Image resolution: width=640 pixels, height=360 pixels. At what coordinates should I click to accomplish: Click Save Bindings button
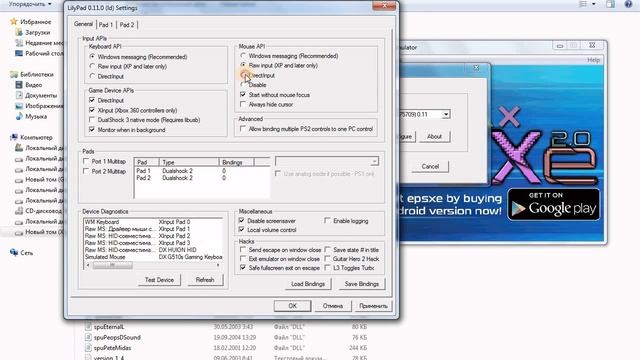362,284
